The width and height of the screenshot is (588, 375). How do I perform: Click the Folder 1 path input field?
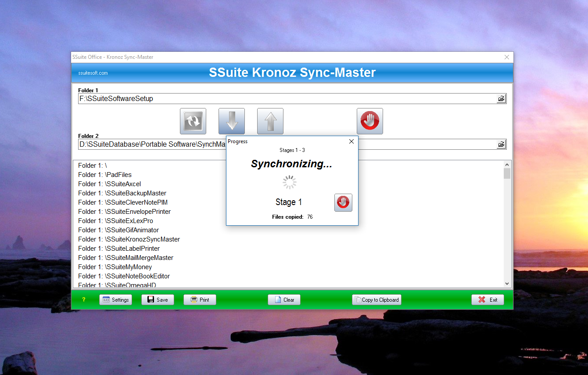[285, 99]
